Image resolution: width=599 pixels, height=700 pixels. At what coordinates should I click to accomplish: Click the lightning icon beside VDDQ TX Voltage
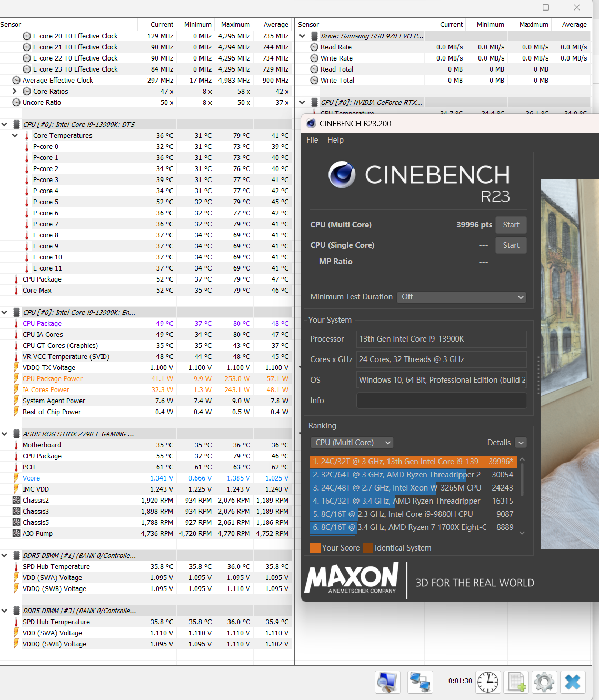pyautogui.click(x=16, y=368)
